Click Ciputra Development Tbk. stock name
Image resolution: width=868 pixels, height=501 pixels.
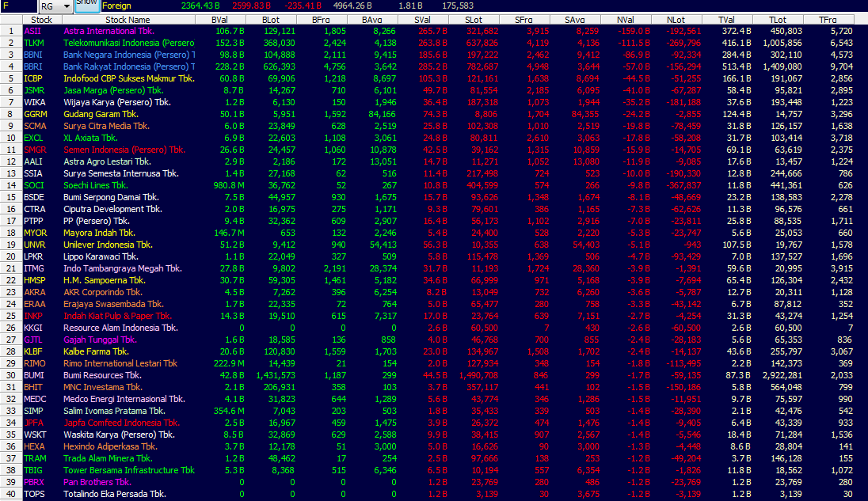[x=113, y=209]
